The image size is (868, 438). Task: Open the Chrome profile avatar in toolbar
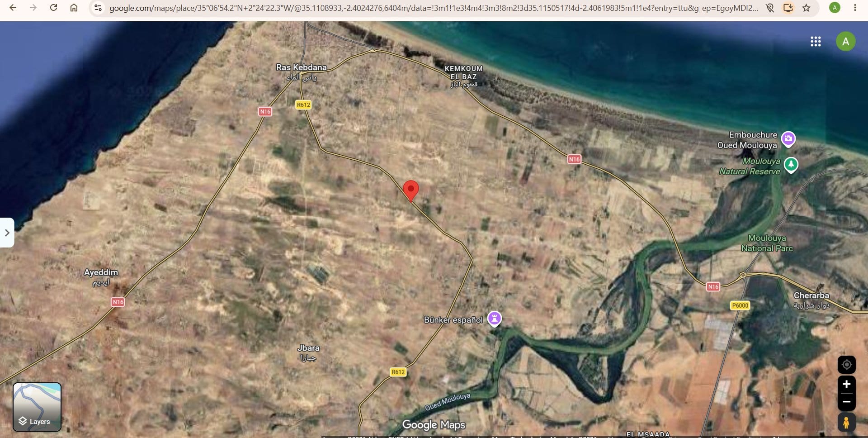coord(835,8)
